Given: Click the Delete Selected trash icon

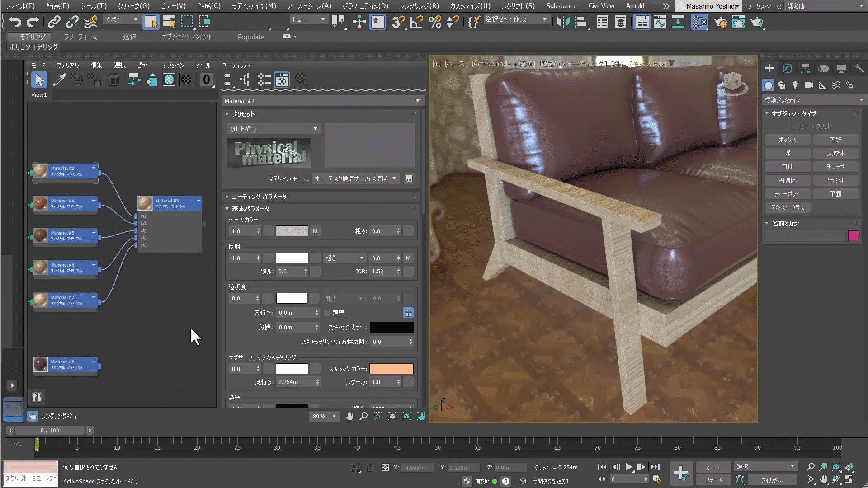Looking at the screenshot, I should 114,80.
